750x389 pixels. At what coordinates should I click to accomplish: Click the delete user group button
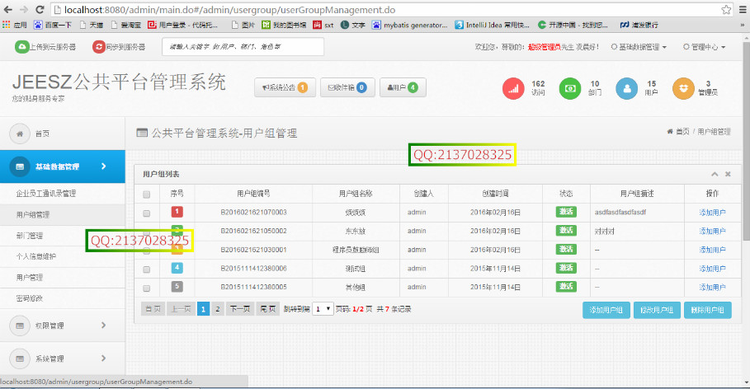pos(707,310)
